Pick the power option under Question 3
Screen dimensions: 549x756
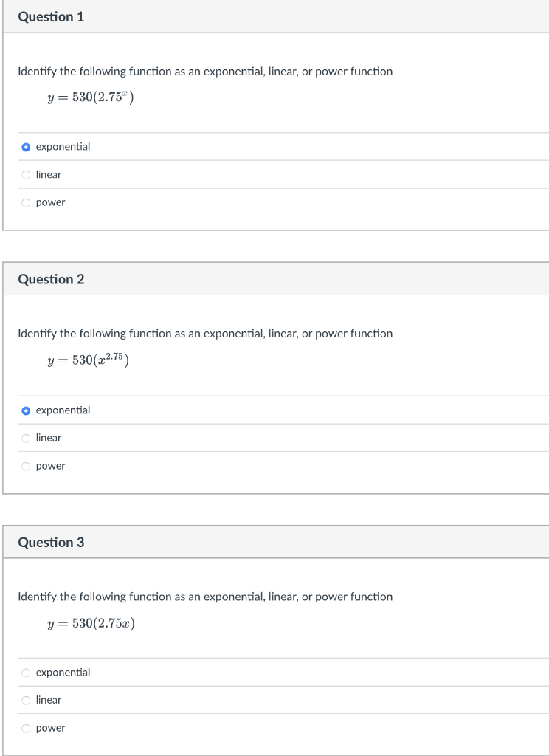[26, 728]
